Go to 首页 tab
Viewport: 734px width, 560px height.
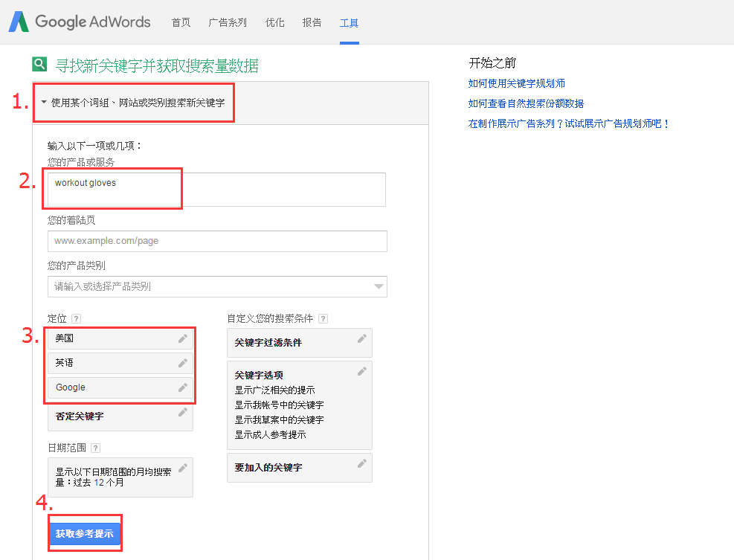181,22
